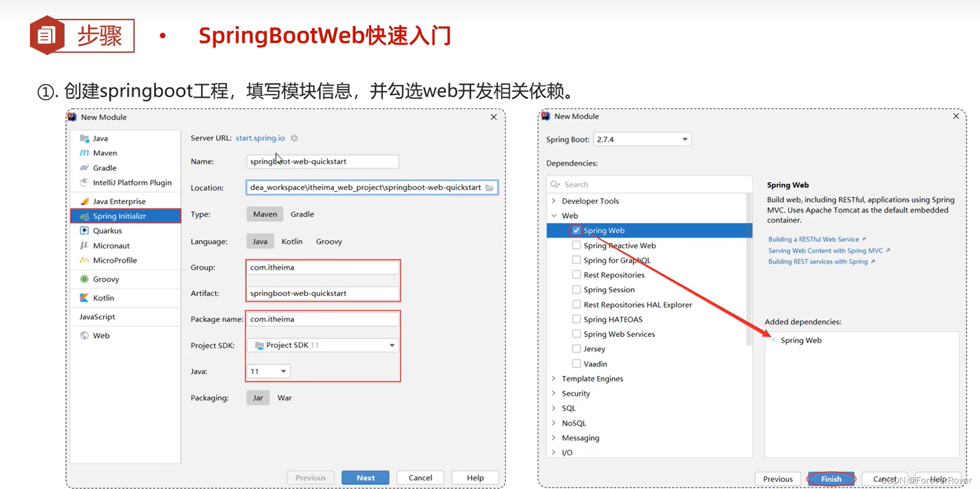
Task: Click the Artifact input field
Action: point(323,293)
